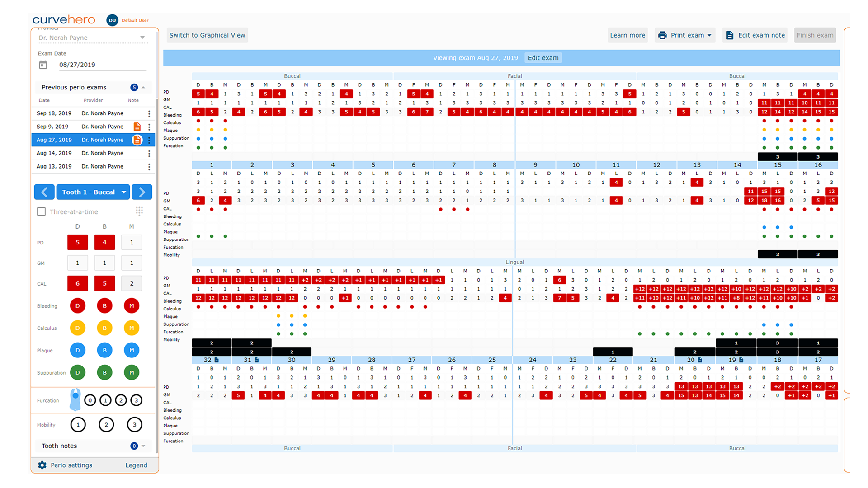Click the Finish exam button
Image resolution: width=868 pixels, height=488 pixels.
[x=815, y=35]
